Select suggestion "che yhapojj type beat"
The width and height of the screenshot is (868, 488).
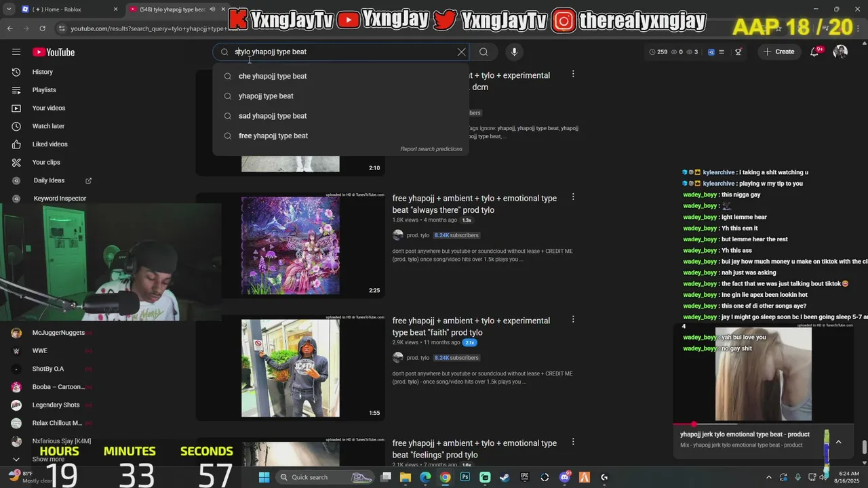[x=340, y=76]
